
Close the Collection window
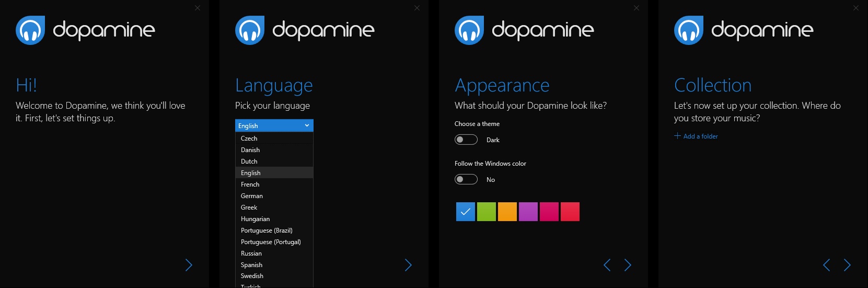856,8
